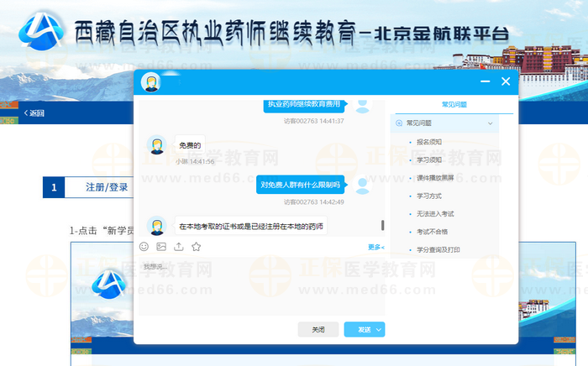Click the agent avatar in chat header
This screenshot has height=366, width=588.
coord(151,82)
